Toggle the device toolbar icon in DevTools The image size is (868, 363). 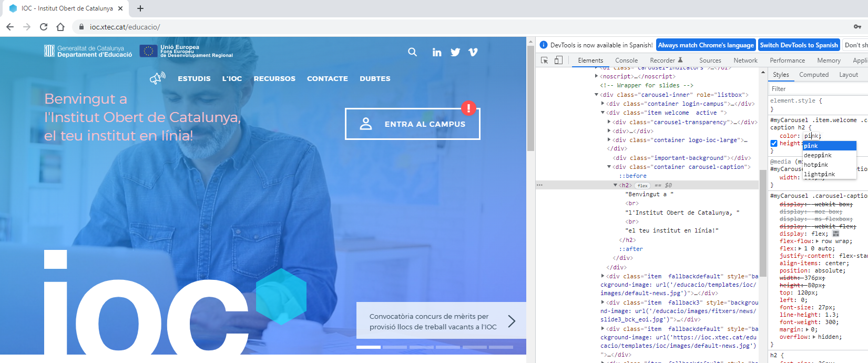coord(558,60)
